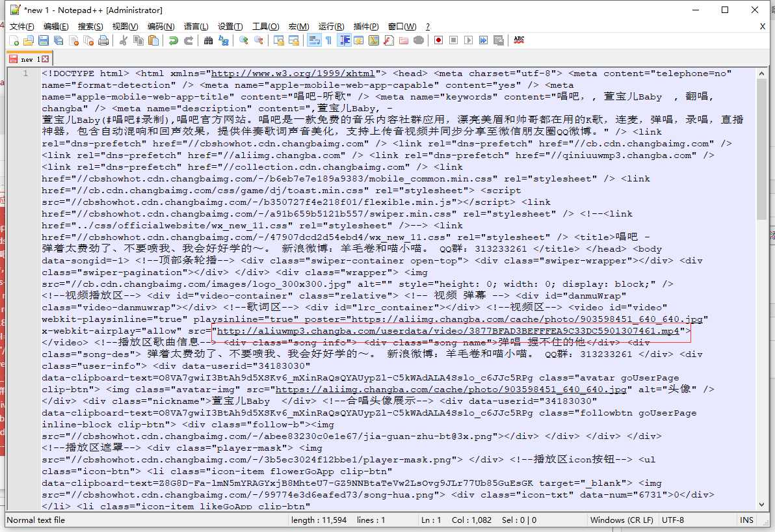This screenshot has height=532, width=775.
Task: Open the Document Map icon
Action: 374,40
